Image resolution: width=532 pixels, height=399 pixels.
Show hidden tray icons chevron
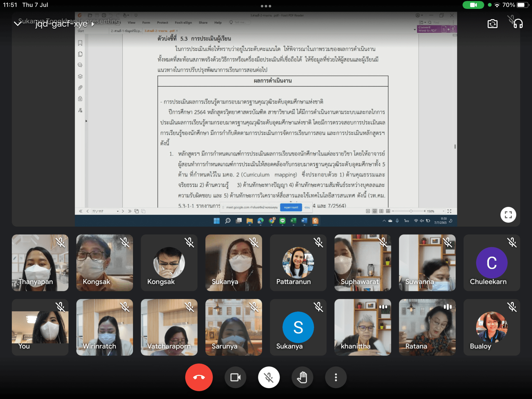384,221
